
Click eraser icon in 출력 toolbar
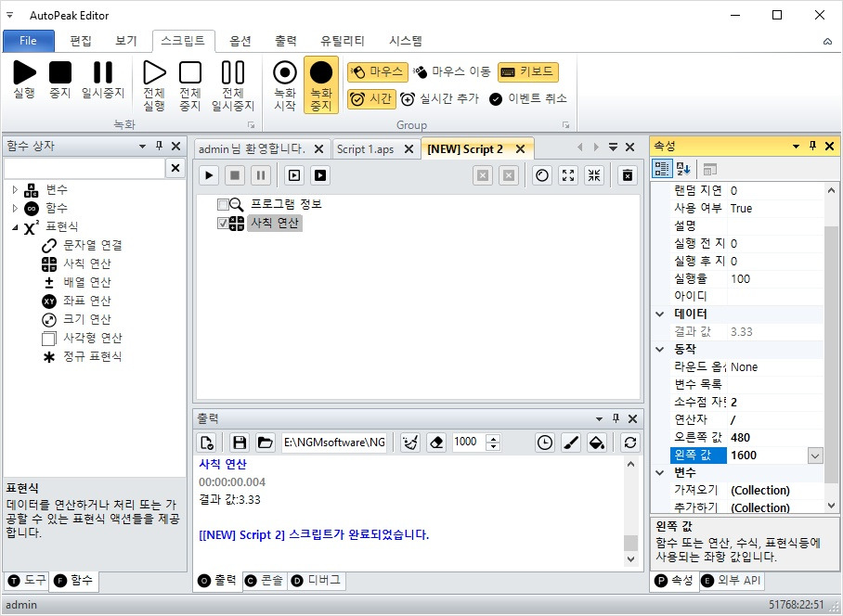coord(436,443)
